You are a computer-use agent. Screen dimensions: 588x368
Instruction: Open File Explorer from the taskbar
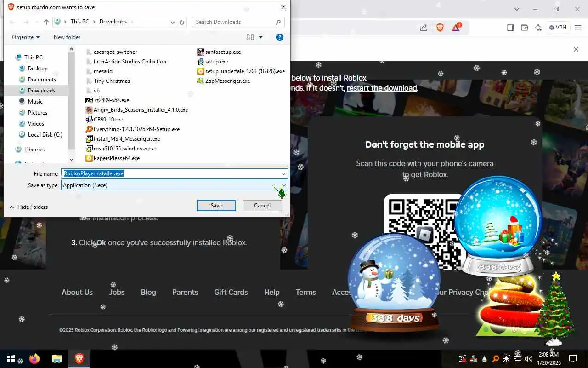pyautogui.click(x=57, y=359)
